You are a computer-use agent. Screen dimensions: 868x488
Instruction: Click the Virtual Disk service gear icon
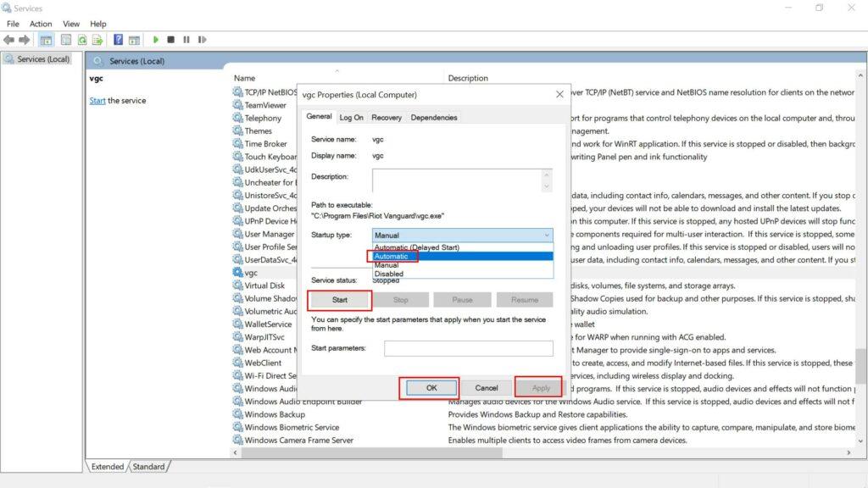pyautogui.click(x=238, y=286)
